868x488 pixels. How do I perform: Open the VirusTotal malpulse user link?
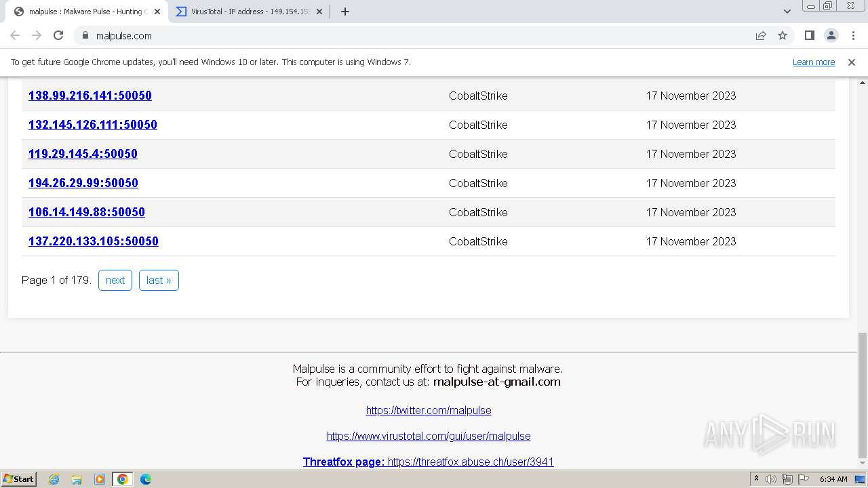[x=429, y=436]
